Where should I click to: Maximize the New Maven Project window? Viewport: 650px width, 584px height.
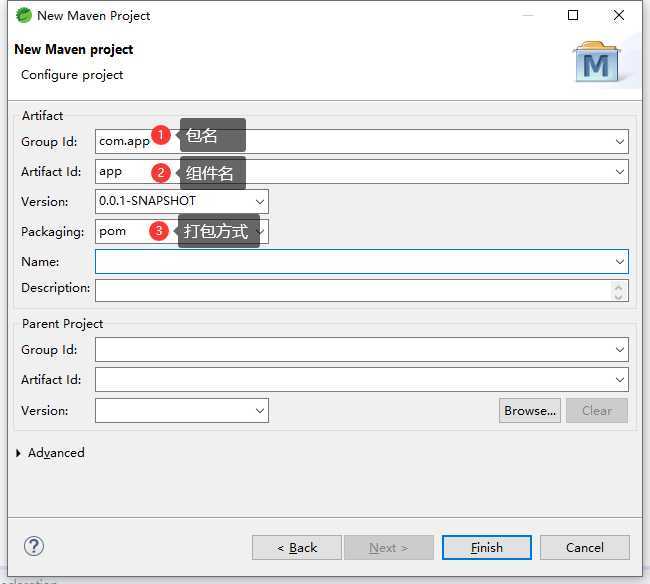click(573, 15)
